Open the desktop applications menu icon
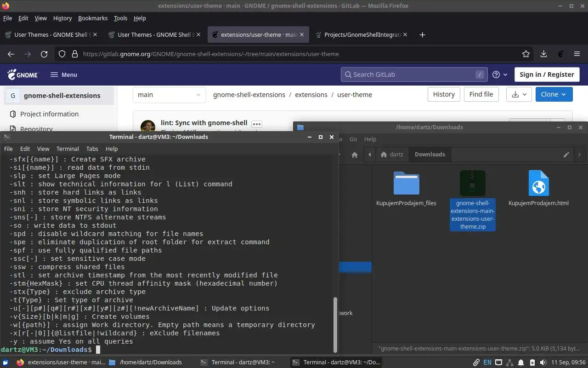 pos(6,362)
